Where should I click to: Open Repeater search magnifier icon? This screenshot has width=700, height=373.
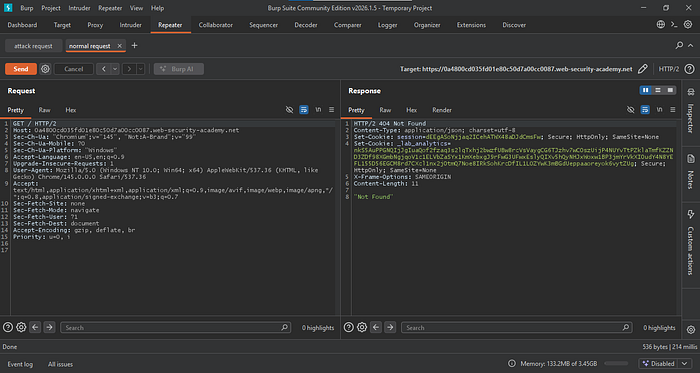pos(679,45)
